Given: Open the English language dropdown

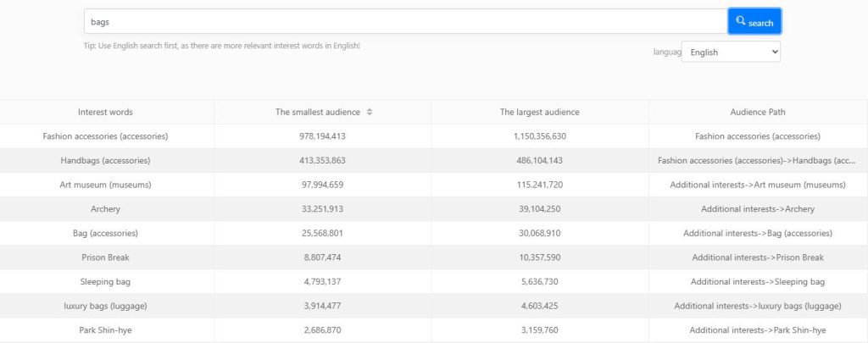Looking at the screenshot, I should [731, 53].
